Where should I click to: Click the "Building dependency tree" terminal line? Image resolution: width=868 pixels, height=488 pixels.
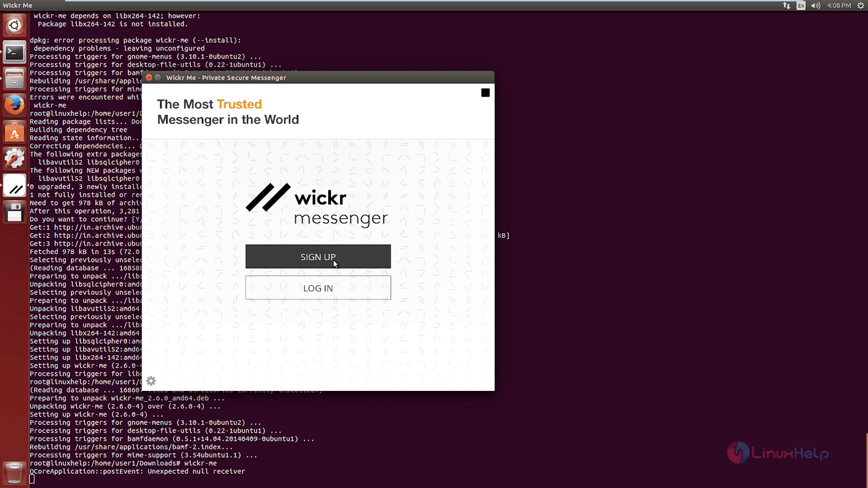pos(79,130)
